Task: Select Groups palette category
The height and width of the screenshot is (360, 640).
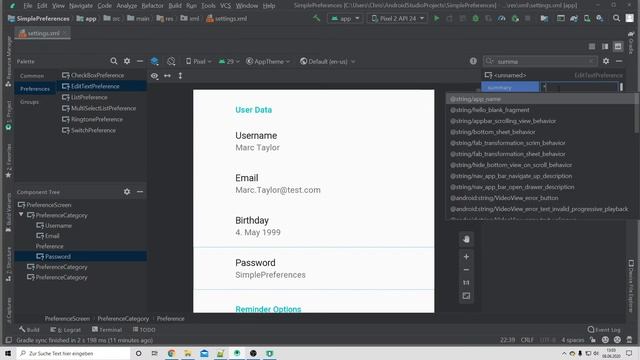Action: coord(29,102)
